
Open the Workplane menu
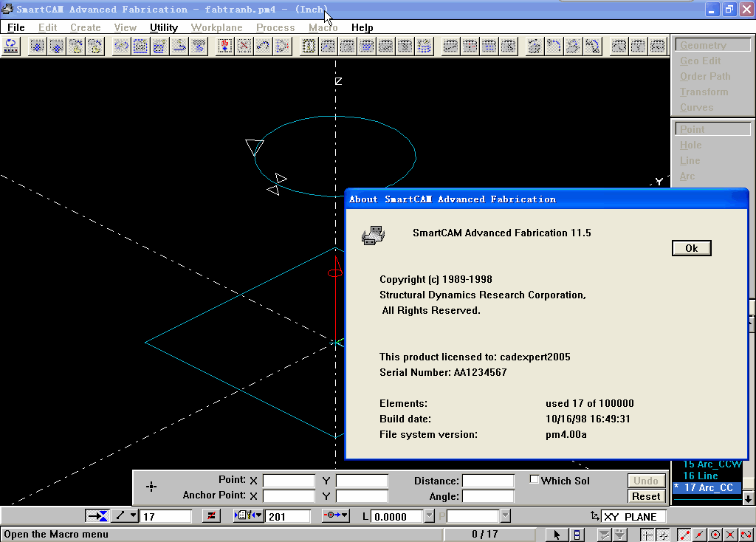click(217, 27)
